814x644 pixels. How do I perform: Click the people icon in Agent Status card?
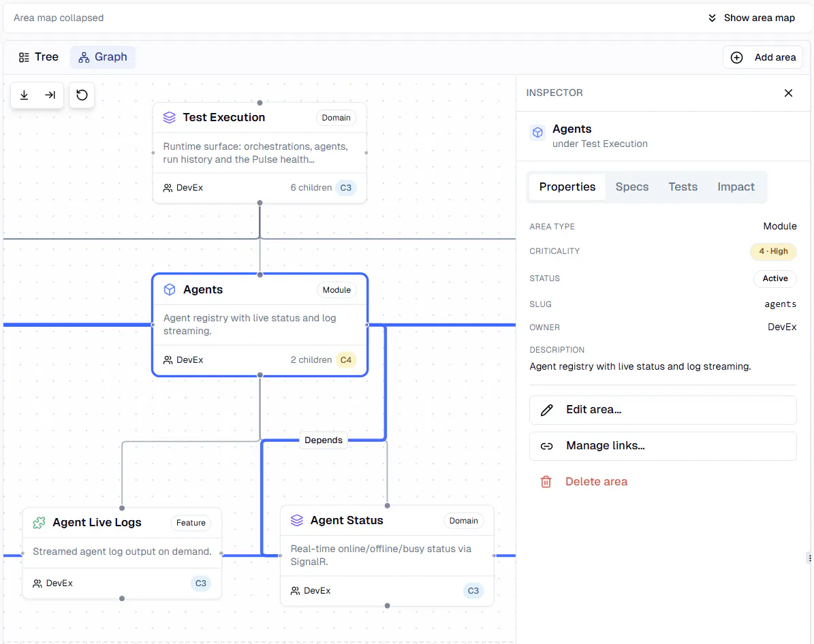pos(295,590)
